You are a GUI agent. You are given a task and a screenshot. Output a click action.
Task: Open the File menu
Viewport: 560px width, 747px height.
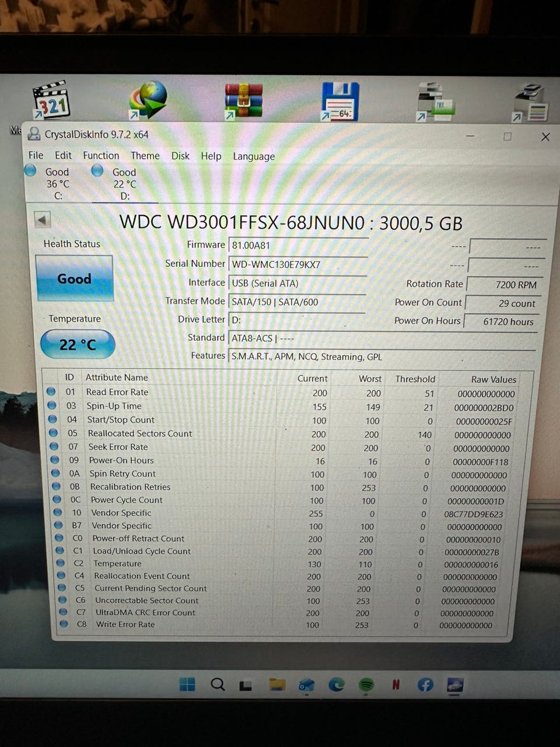[36, 155]
